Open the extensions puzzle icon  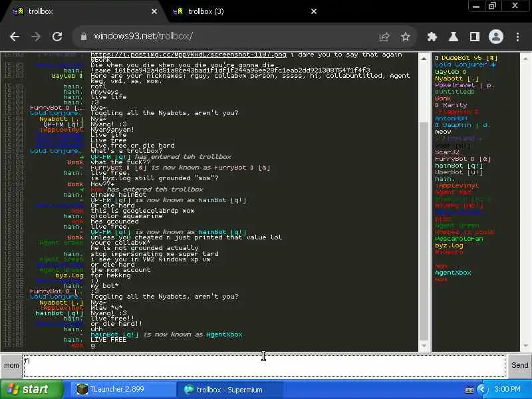point(432,37)
